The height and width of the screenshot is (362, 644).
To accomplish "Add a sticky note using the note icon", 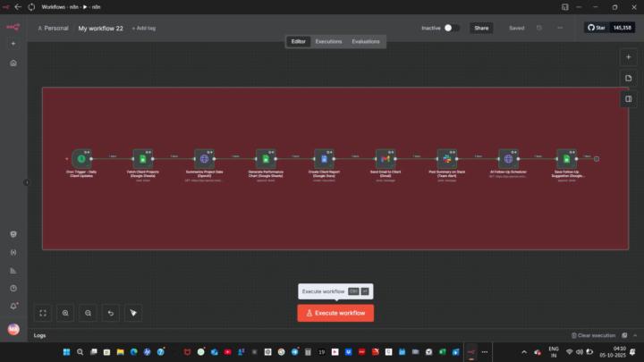I will click(629, 78).
